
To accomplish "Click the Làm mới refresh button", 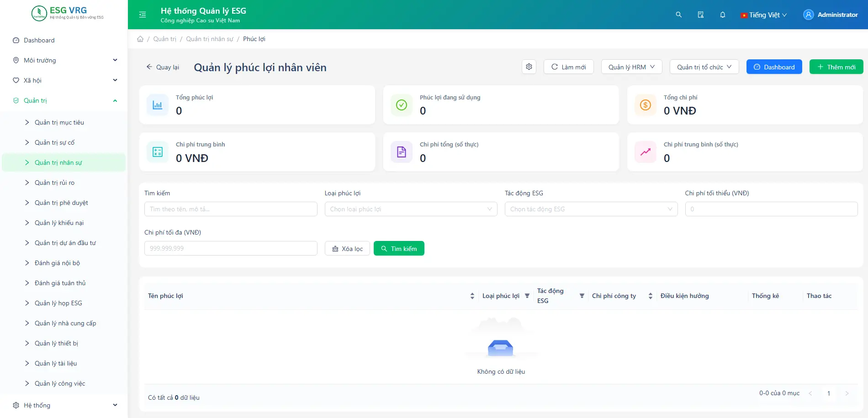I will [x=568, y=67].
